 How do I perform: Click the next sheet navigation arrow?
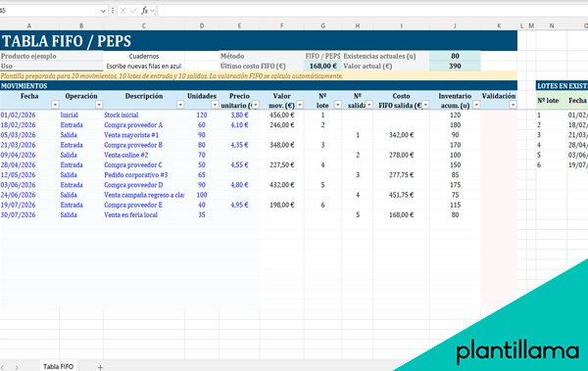17,368
